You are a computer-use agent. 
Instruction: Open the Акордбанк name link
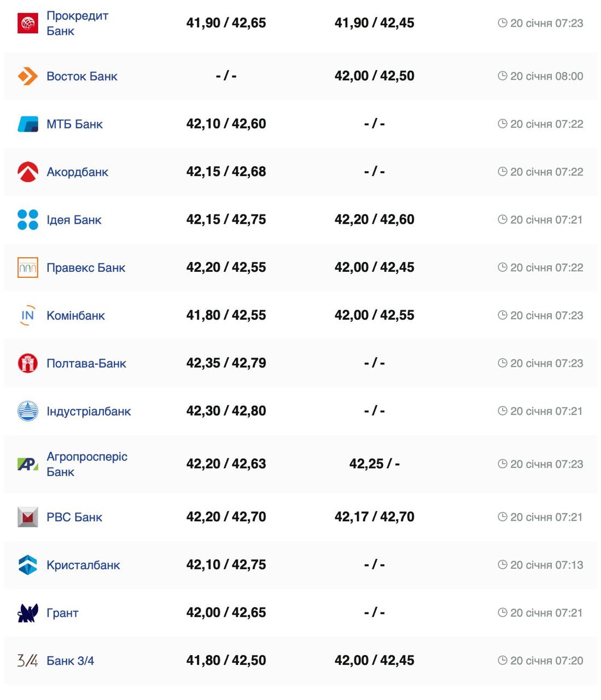coord(77,172)
